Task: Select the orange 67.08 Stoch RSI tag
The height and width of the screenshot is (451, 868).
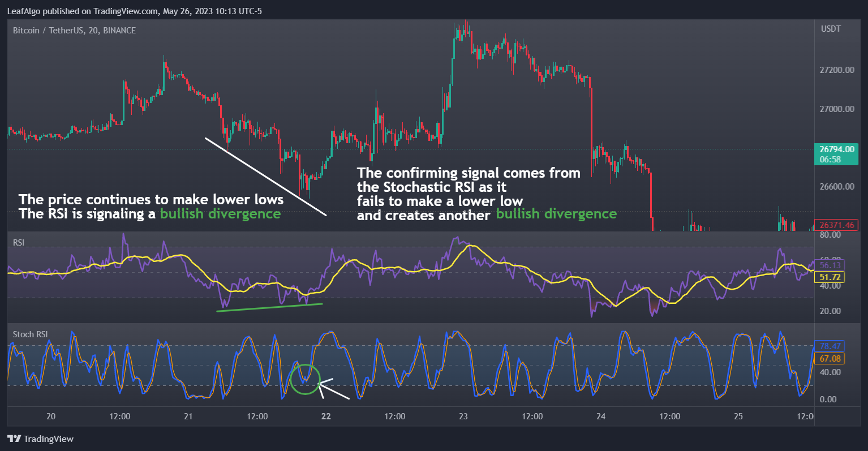Action: pos(830,359)
